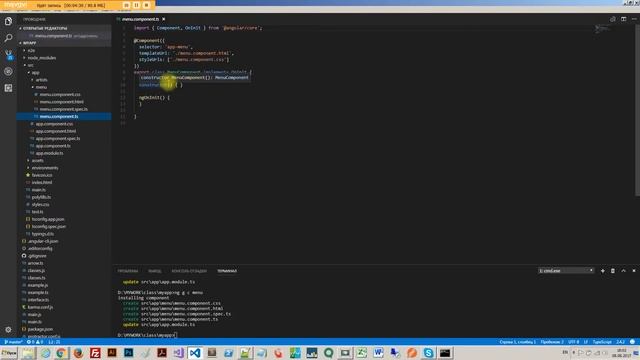Click the line and column indicator
Viewport: 640px width, 360px height.
[x=518, y=342]
